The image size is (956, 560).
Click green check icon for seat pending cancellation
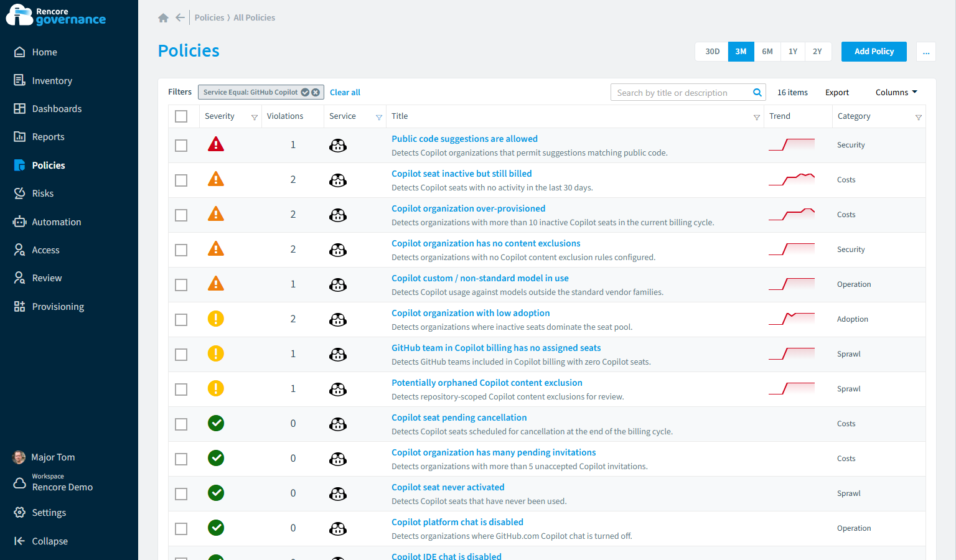[216, 424]
